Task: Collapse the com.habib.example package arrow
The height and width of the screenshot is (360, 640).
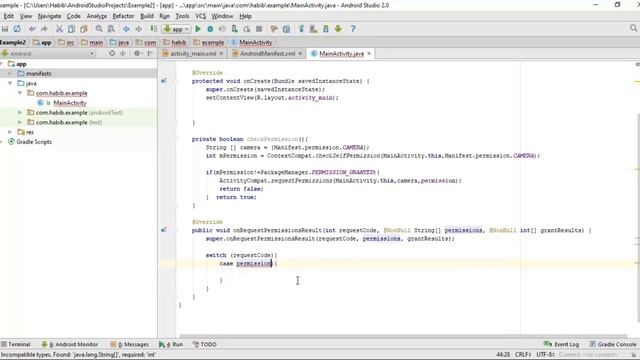Action: 20,93
